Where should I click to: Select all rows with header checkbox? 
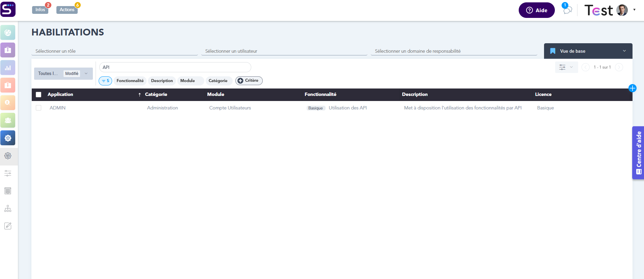[38, 95]
